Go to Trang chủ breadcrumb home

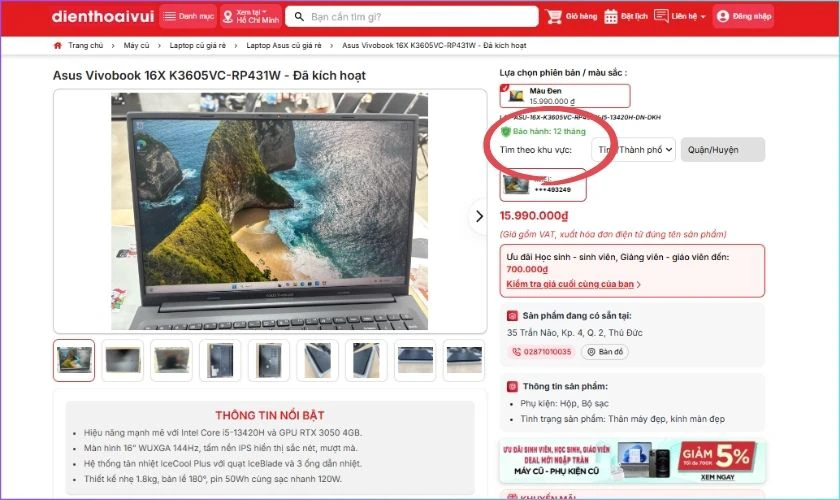pyautogui.click(x=85, y=46)
